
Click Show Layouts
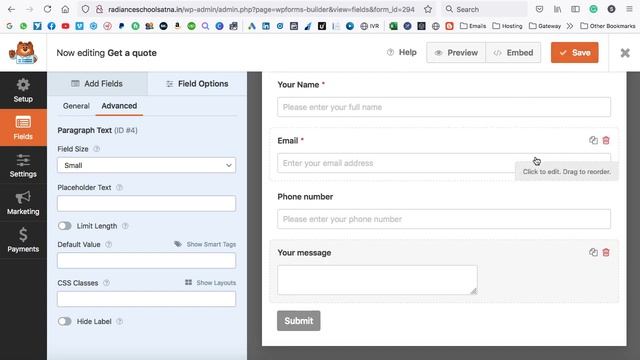(211, 282)
